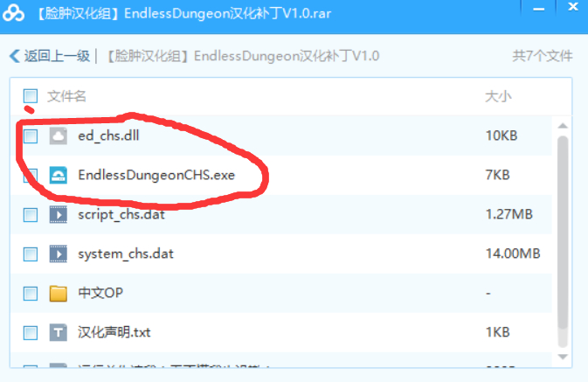Click the 汉化声明.txt text file icon

pyautogui.click(x=59, y=332)
